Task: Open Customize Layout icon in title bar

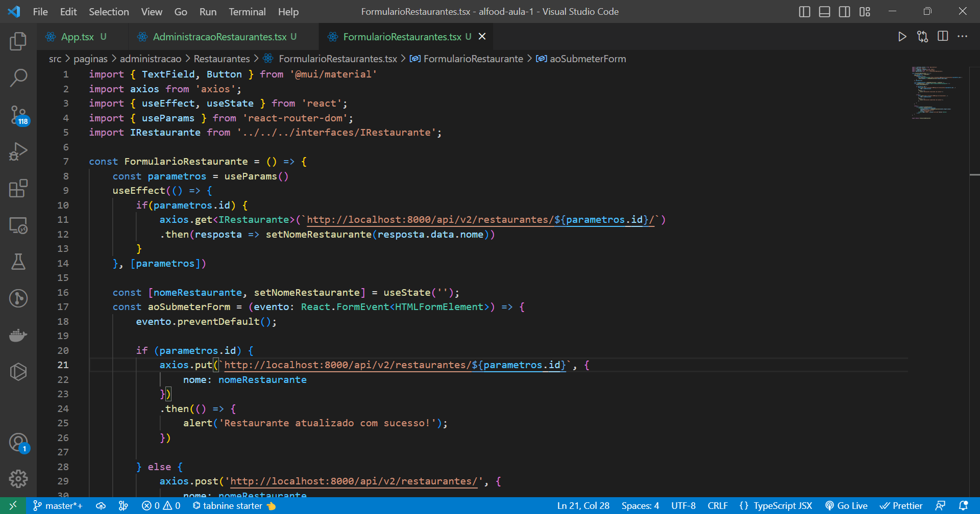Action: click(x=865, y=12)
